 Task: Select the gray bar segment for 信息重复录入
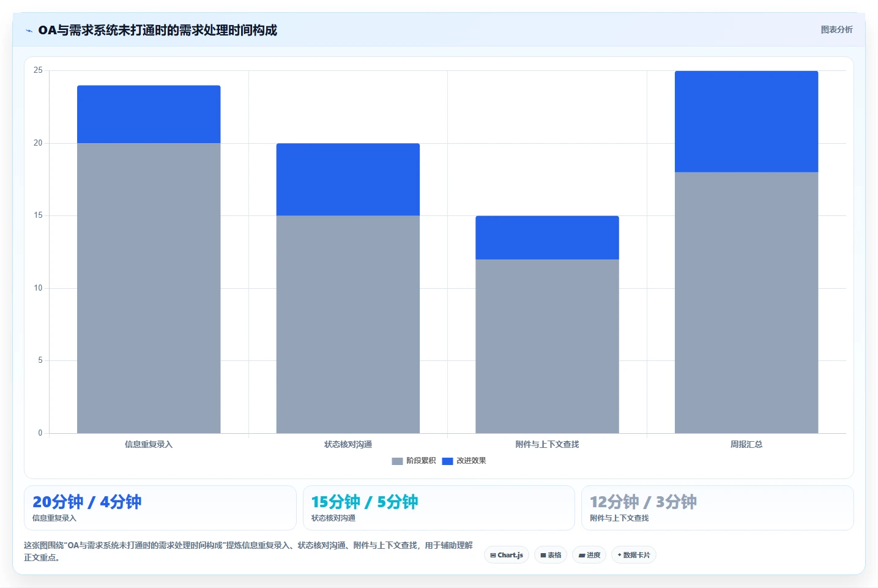click(x=149, y=288)
